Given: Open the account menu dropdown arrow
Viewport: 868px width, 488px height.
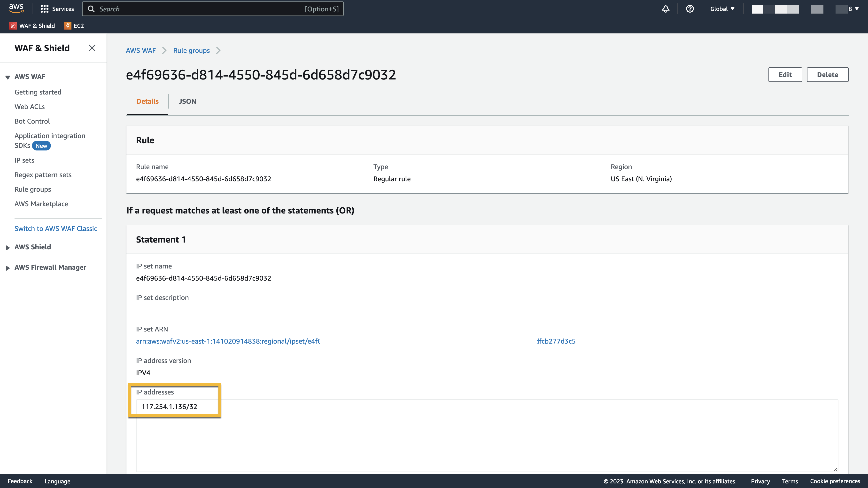Looking at the screenshot, I should [857, 9].
